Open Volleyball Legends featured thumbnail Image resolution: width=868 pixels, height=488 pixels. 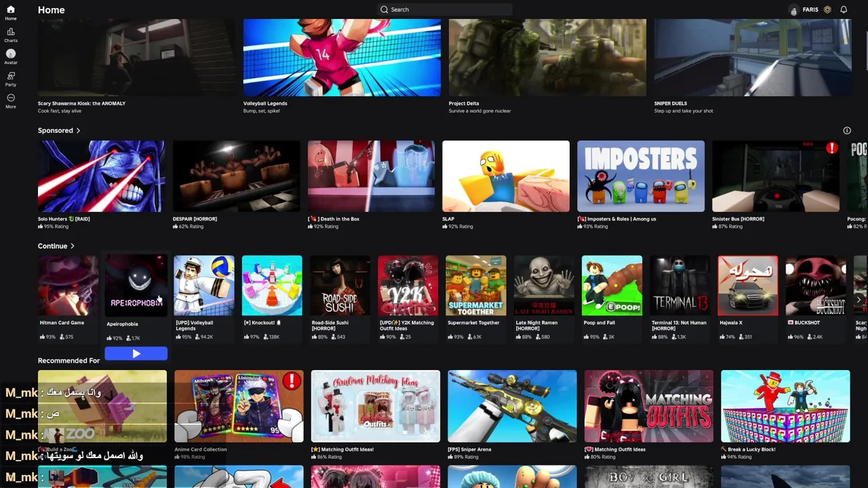click(x=342, y=58)
